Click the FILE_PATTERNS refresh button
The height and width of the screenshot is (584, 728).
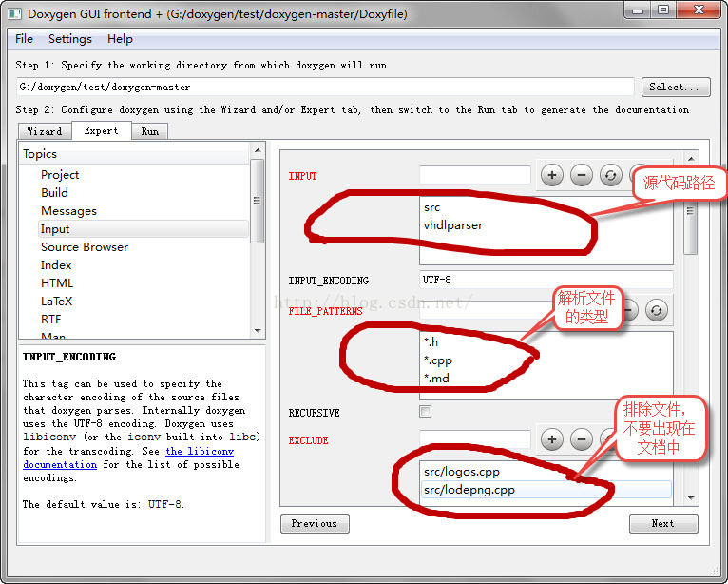[656, 310]
